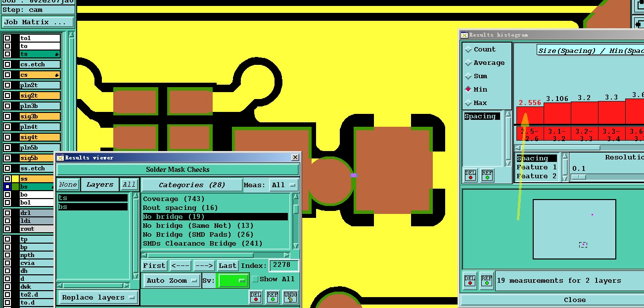Click the 2.5-2.6 red histogram bar
Screen dimensions: 644x308
coord(530,115)
